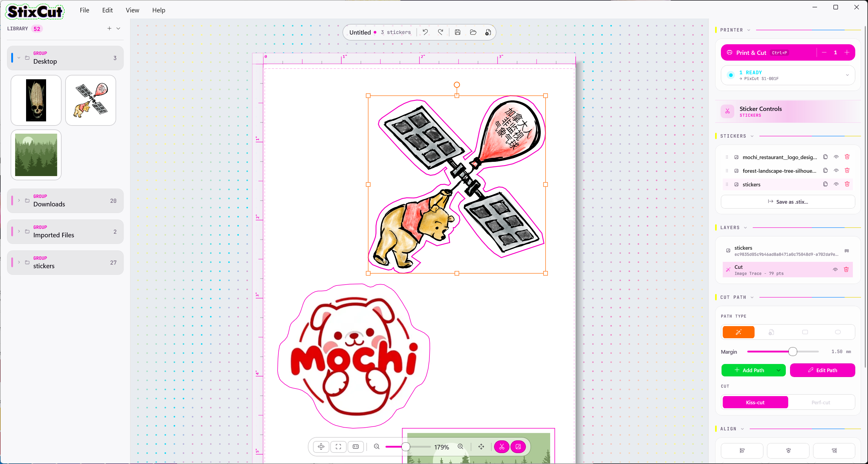Click the align horizontal center icon button
Image resolution: width=868 pixels, height=464 pixels.
coord(788,451)
